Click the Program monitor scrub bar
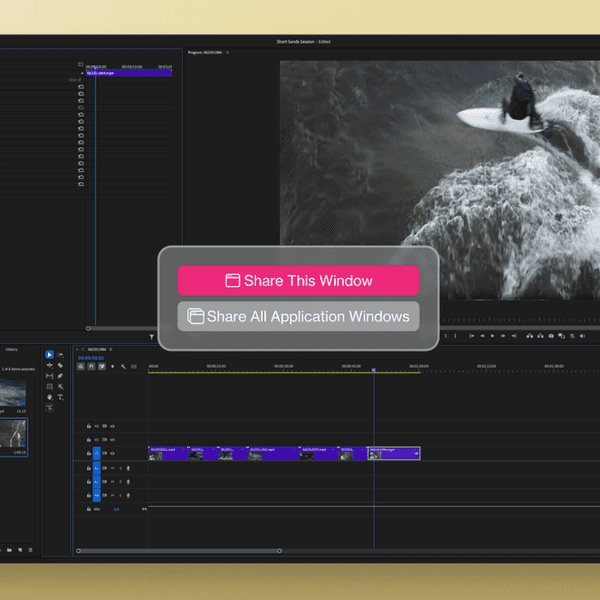The height and width of the screenshot is (600, 600). [520, 328]
